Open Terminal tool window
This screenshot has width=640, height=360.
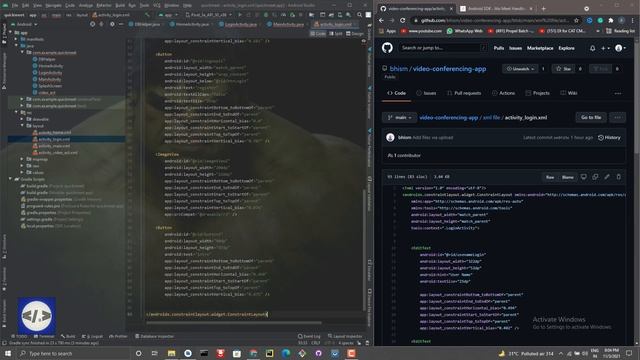(44, 336)
